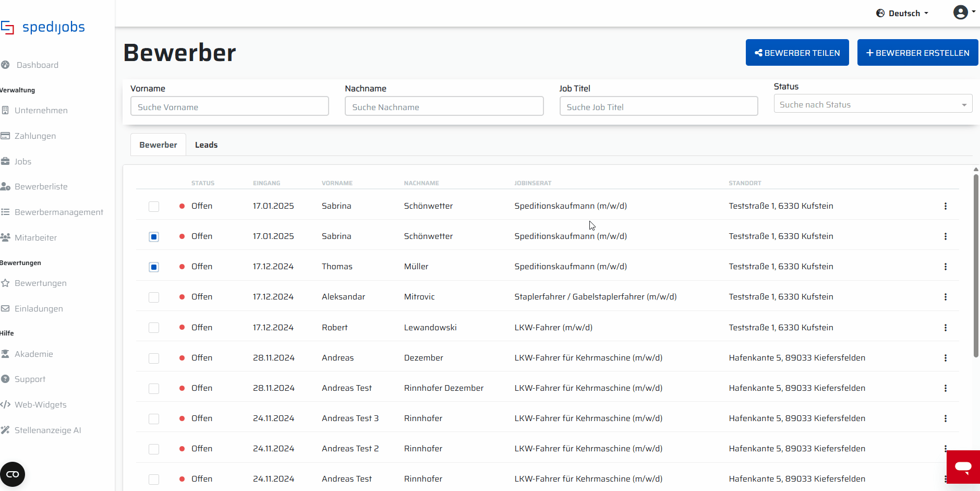Click the Akademie graduate icon
The image size is (980, 491).
[x=5, y=354]
